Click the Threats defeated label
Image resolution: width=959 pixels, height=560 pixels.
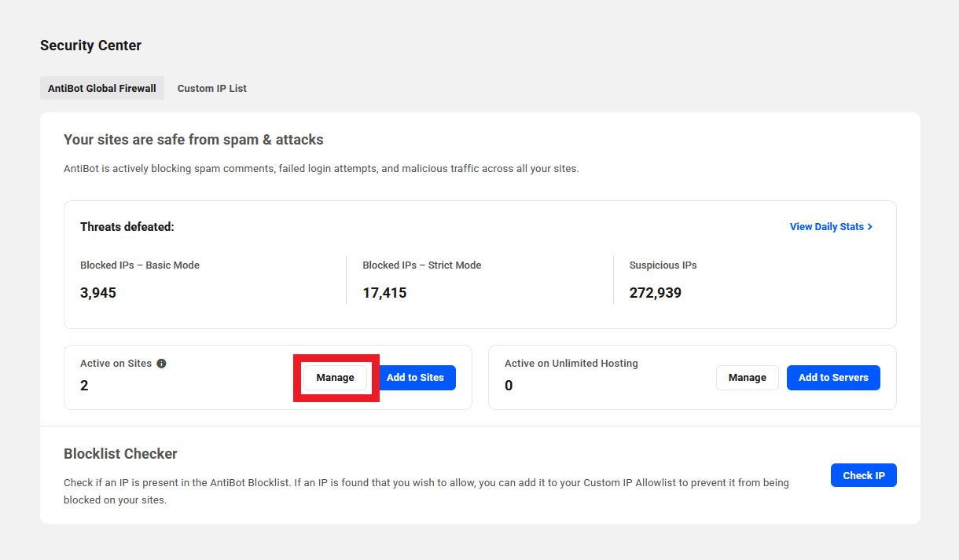pyautogui.click(x=127, y=227)
